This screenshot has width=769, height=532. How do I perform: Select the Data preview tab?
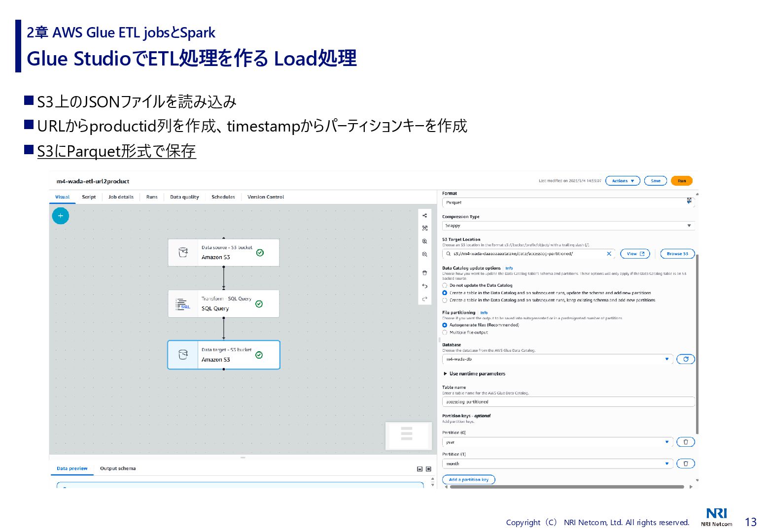click(x=72, y=468)
